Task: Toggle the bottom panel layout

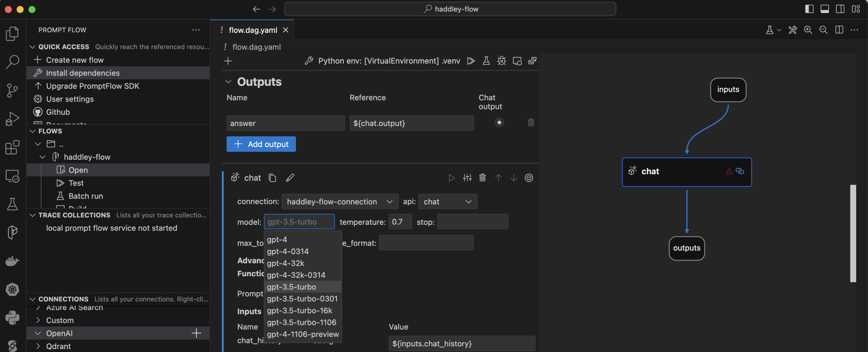Action: coord(825,9)
